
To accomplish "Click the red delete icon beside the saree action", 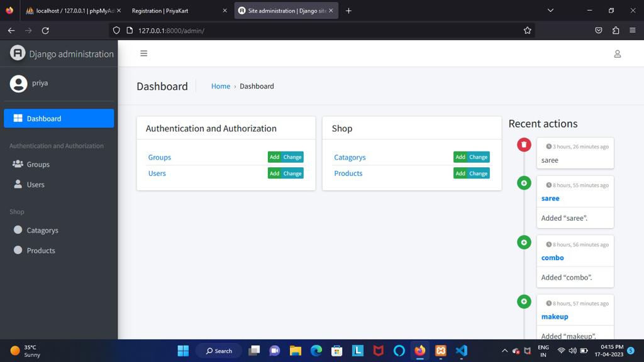I will pos(524,144).
